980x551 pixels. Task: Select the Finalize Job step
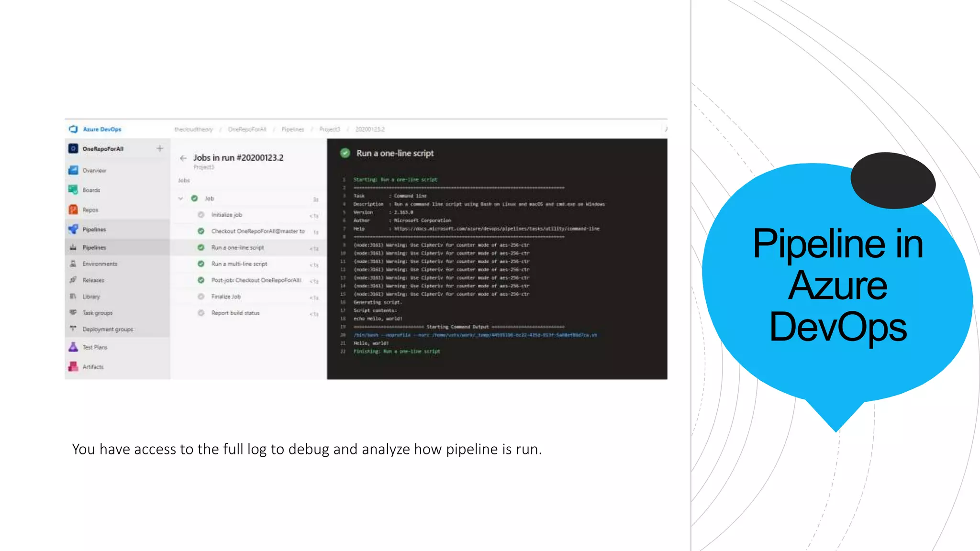[x=248, y=297]
